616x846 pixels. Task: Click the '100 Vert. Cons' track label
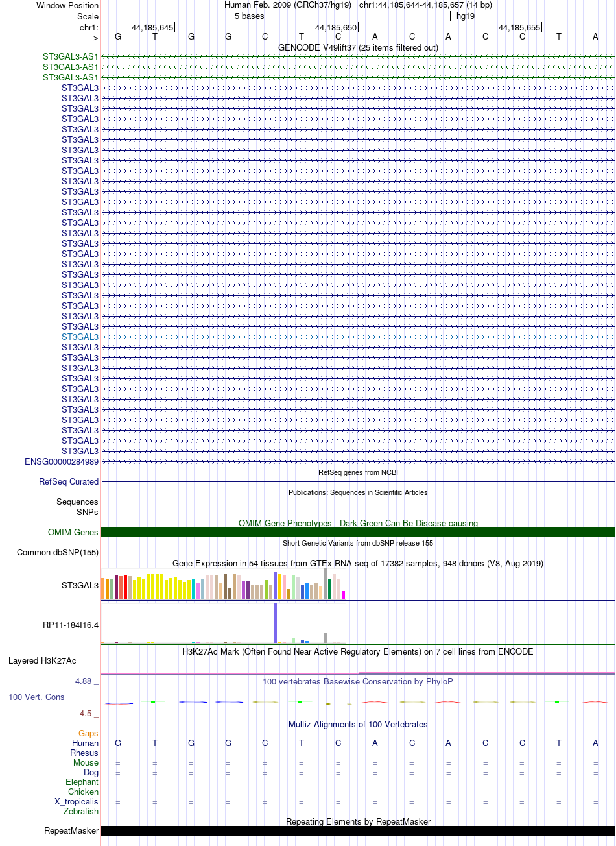(36, 697)
